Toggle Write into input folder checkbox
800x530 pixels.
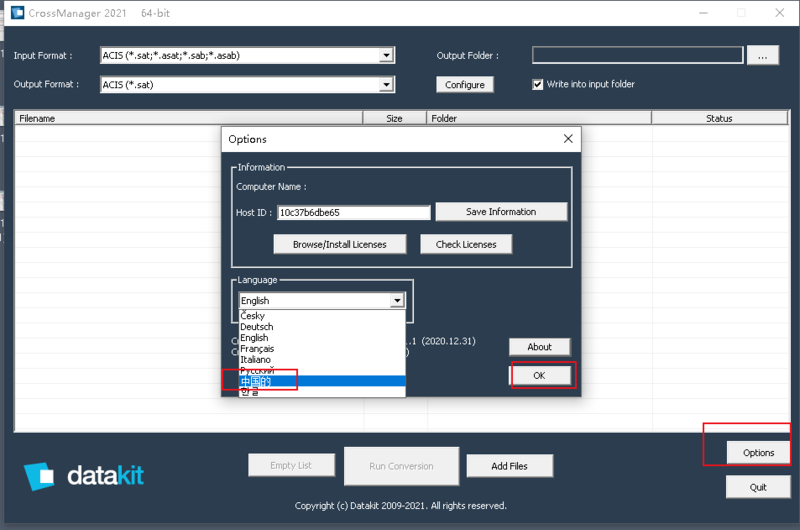click(538, 84)
